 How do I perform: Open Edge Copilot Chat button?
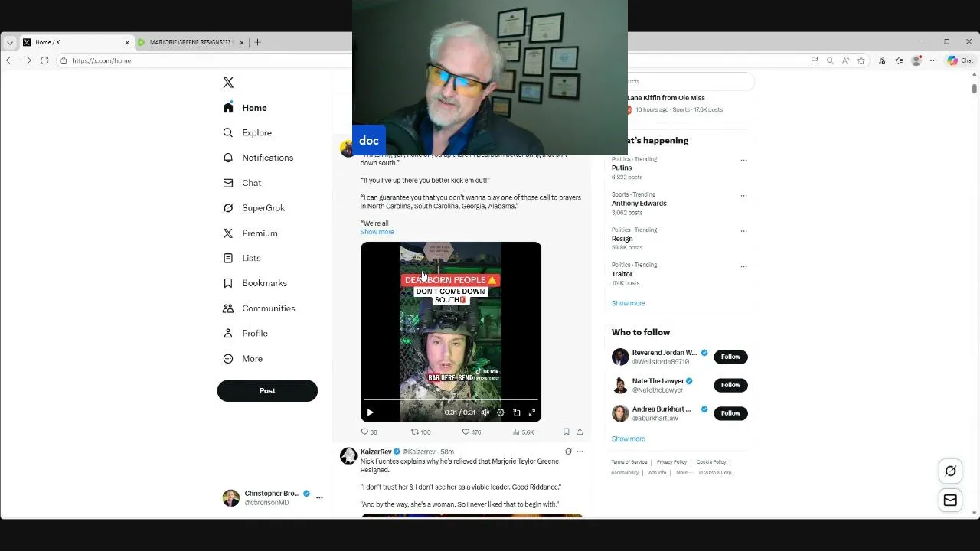coord(960,60)
